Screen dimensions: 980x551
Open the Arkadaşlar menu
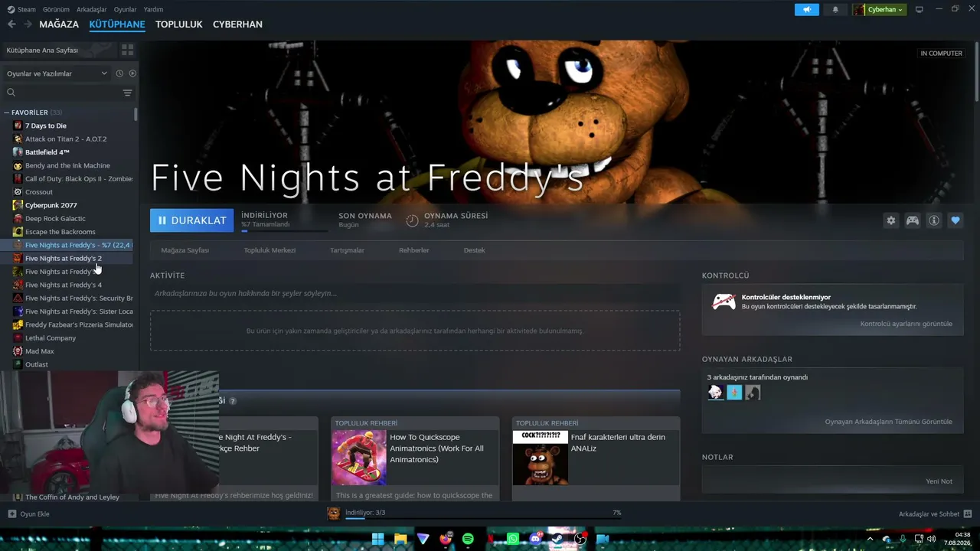pyautogui.click(x=92, y=9)
